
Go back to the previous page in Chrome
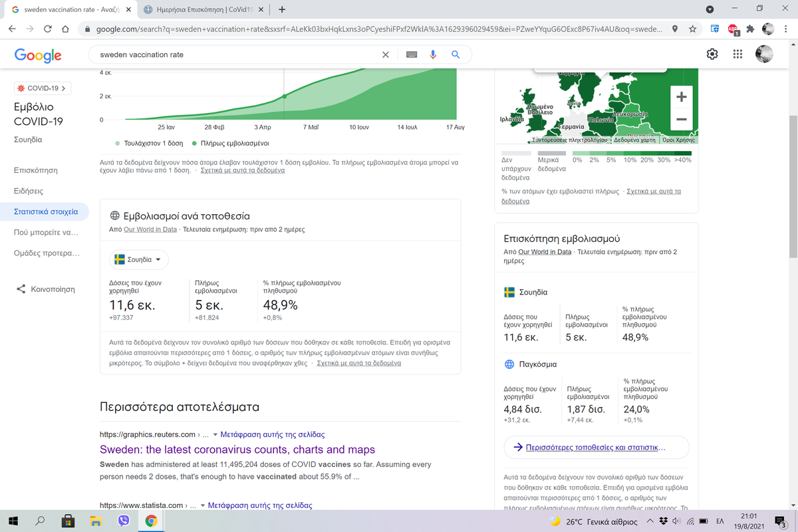coord(13,29)
